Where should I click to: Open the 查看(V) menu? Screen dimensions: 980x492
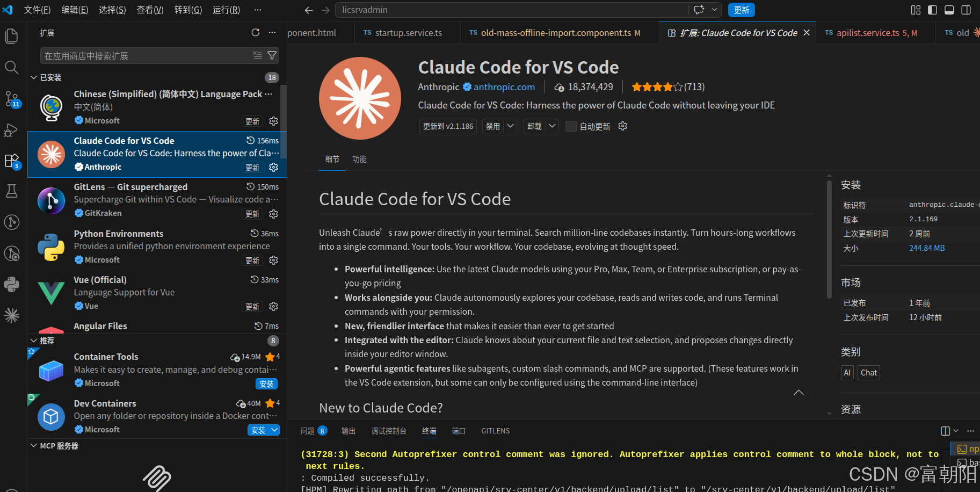[150, 10]
